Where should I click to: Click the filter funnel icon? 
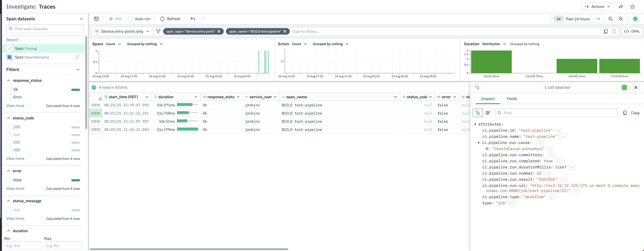(158, 31)
